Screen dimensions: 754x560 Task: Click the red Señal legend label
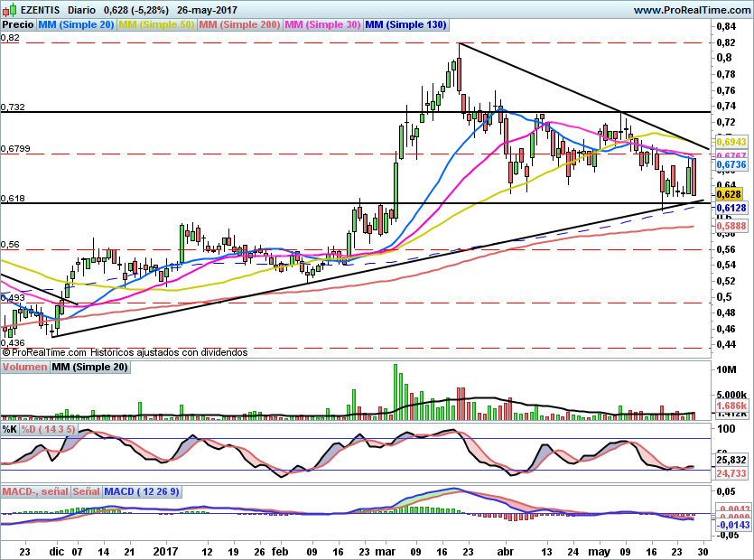pos(86,491)
